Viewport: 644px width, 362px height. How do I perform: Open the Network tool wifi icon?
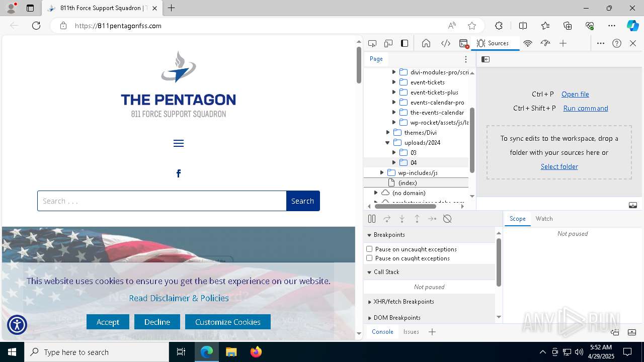click(x=528, y=43)
